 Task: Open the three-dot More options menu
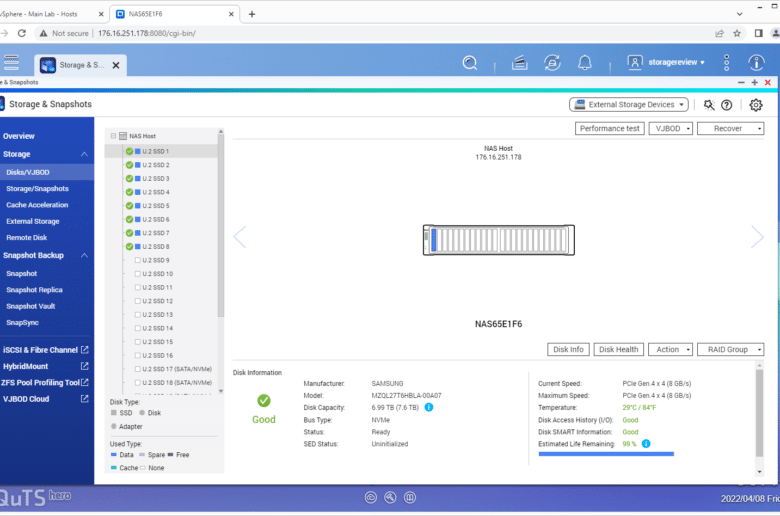point(726,63)
